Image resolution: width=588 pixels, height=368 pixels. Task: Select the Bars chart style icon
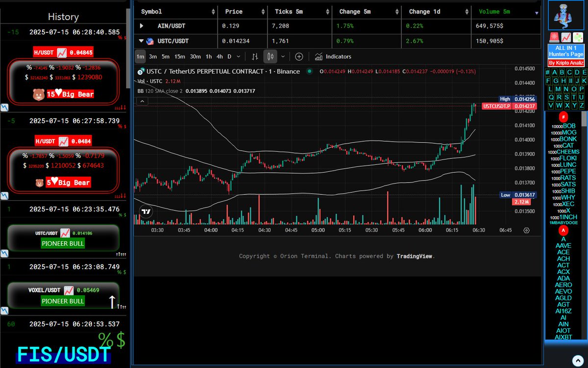click(255, 56)
